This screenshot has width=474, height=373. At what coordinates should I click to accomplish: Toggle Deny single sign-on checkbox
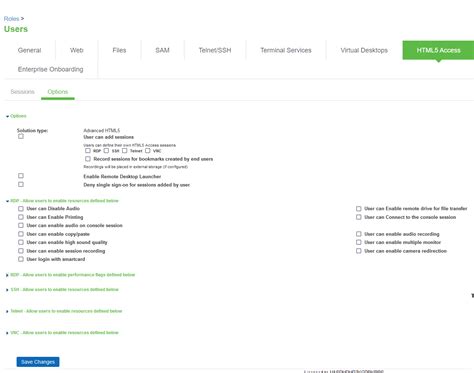[x=21, y=184]
